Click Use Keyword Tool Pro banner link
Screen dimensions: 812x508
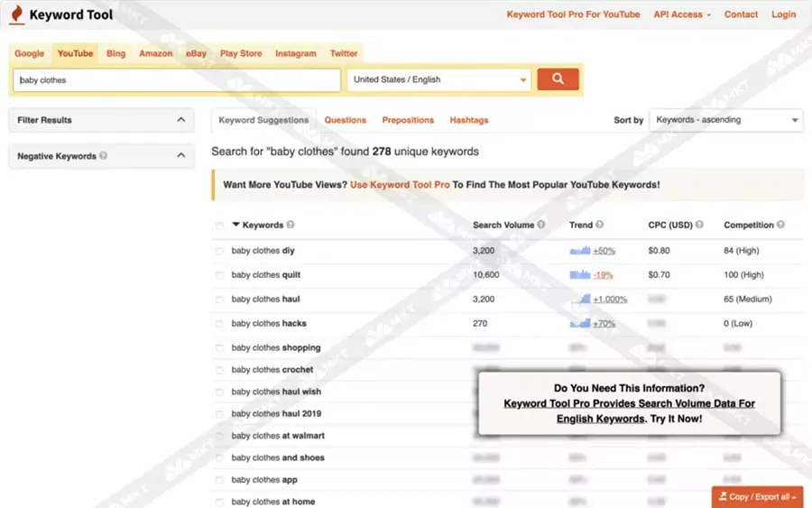(x=400, y=185)
